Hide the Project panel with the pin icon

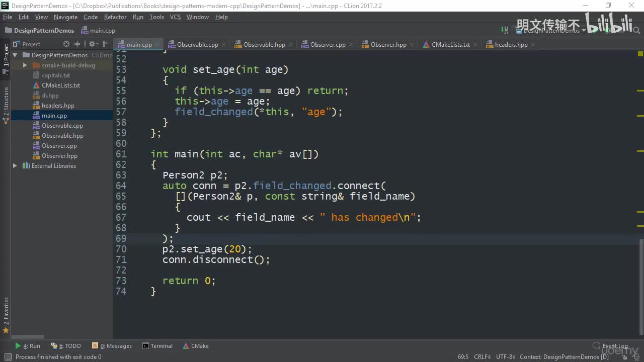(105, 44)
